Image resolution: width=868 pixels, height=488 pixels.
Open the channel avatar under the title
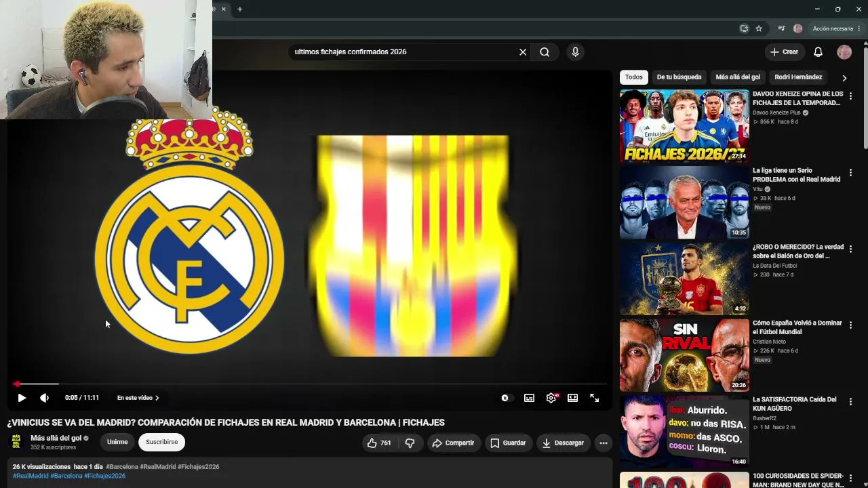(x=16, y=442)
